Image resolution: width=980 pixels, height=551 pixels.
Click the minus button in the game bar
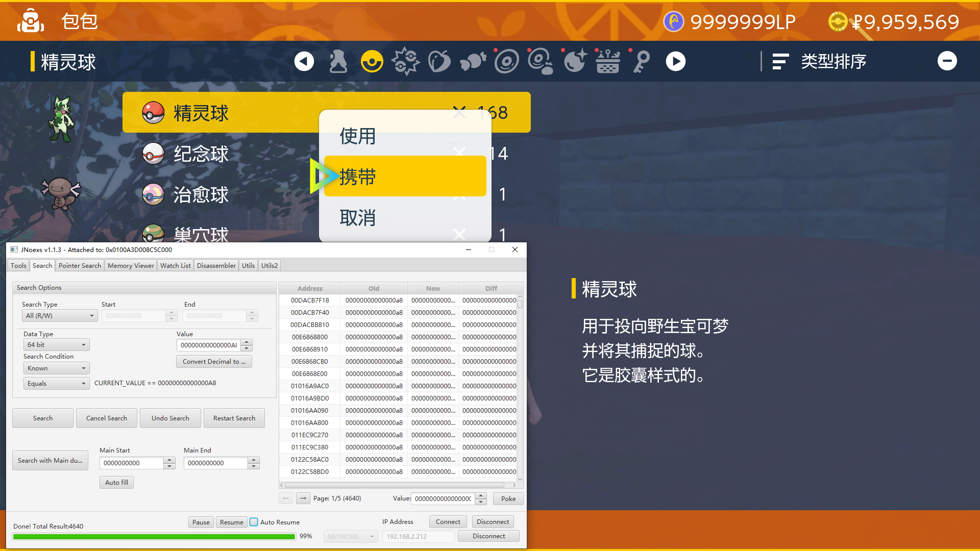[947, 61]
